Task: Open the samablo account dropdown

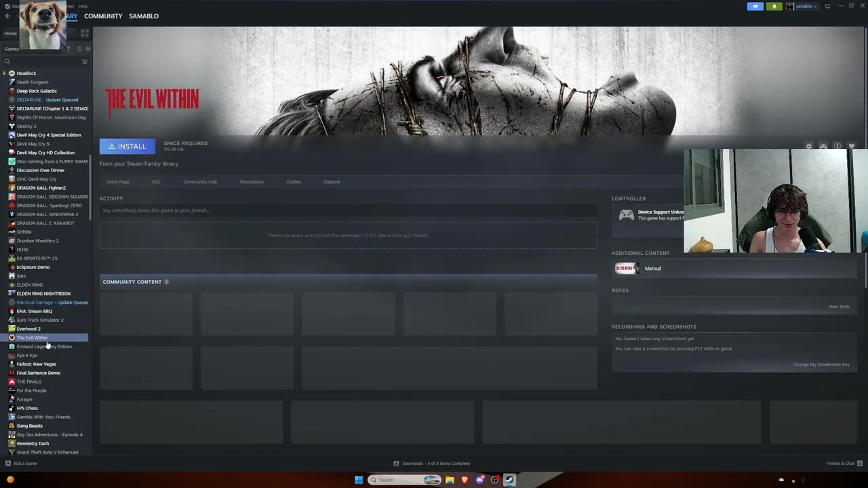Action: 802,6
